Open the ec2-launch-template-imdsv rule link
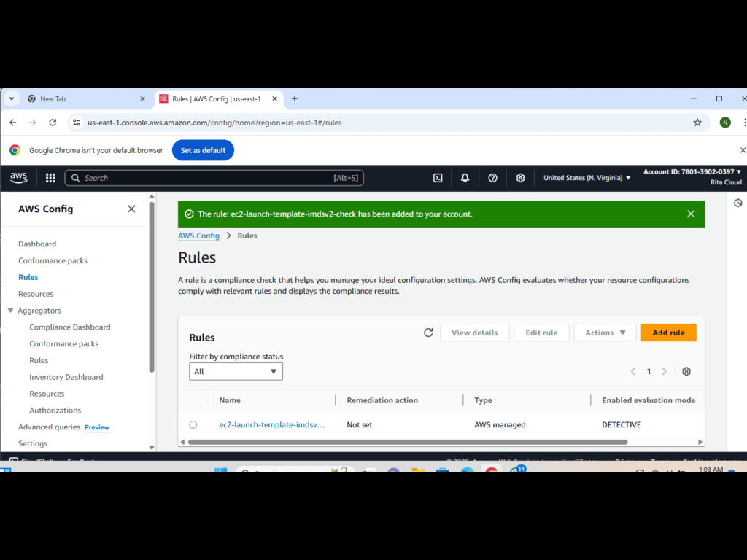The width and height of the screenshot is (747, 560). [x=271, y=425]
